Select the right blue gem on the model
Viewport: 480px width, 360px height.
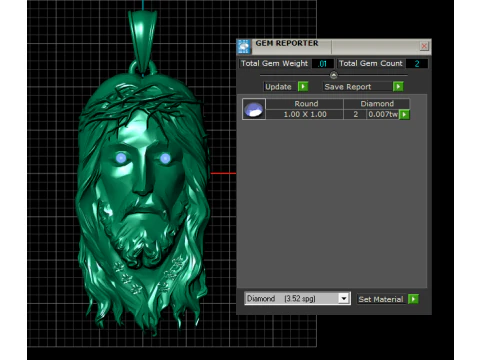165,158
